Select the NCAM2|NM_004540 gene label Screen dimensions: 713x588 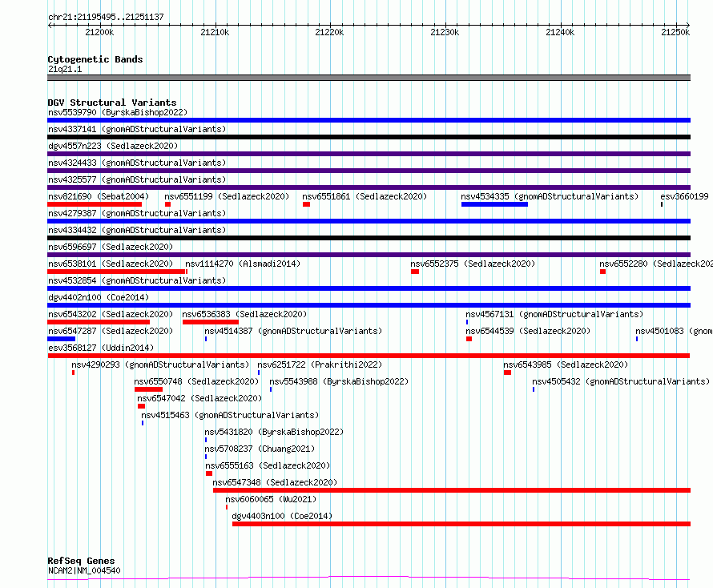click(84, 570)
